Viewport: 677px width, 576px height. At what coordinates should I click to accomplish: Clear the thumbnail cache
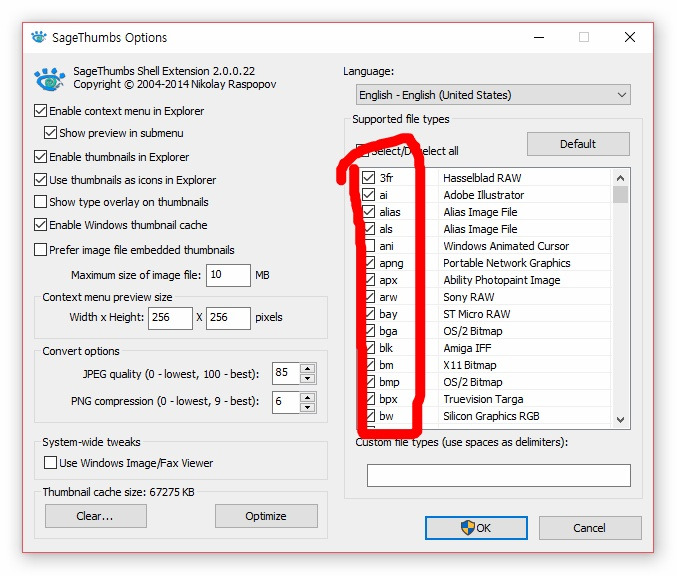click(x=96, y=516)
